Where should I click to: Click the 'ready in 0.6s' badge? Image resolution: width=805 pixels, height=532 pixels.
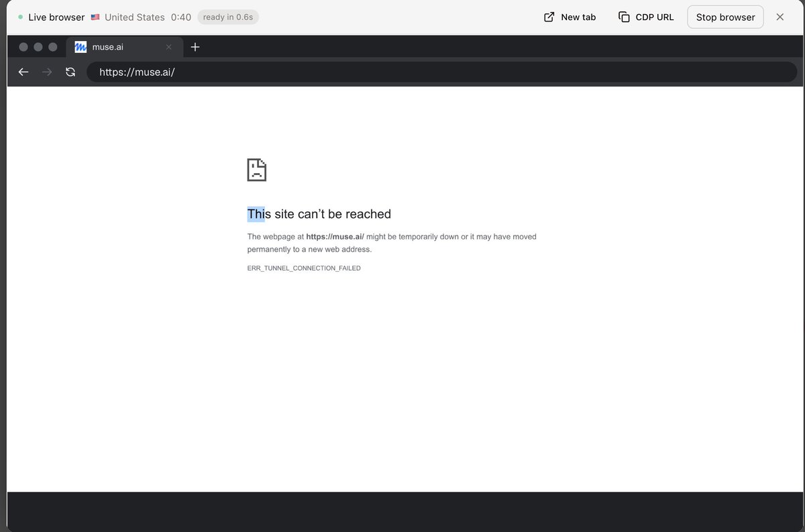click(228, 17)
